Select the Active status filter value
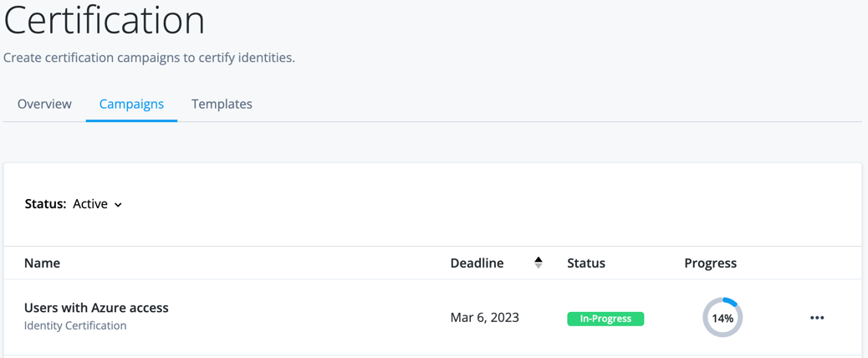The height and width of the screenshot is (358, 868). tap(90, 204)
